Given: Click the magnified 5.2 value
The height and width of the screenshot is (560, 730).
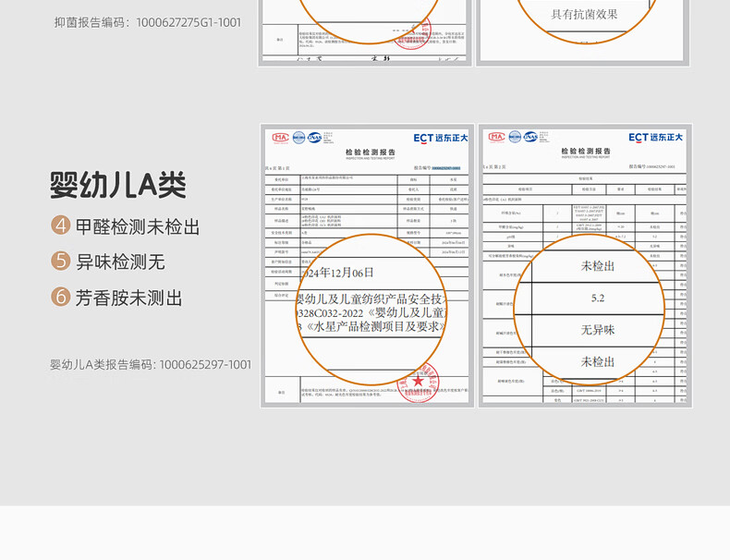Looking at the screenshot, I should click(x=597, y=298).
